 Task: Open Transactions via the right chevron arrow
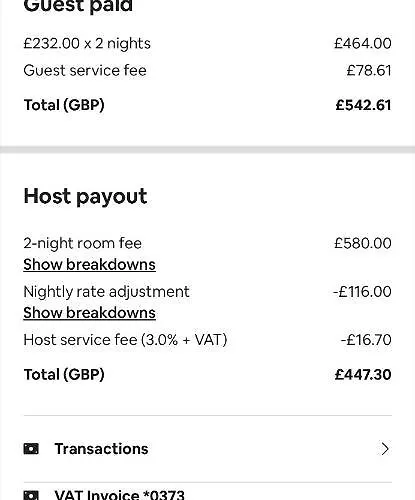click(385, 449)
